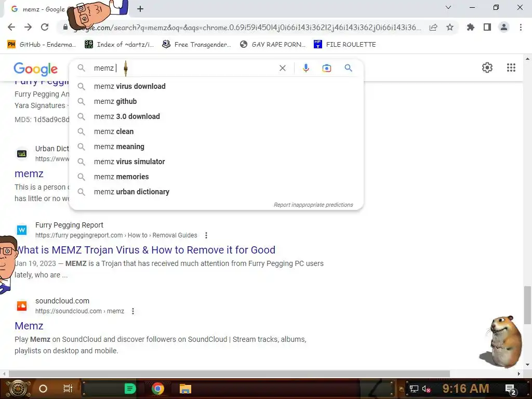
Task: Click the vertical scrollbar down arrow
Action: tap(527, 365)
